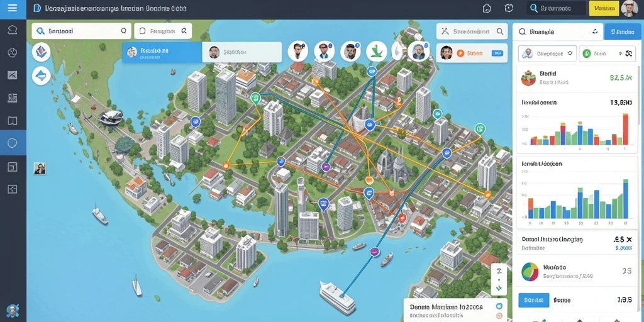
Task: Click the cruise ship on the blue route
Action: click(337, 297)
